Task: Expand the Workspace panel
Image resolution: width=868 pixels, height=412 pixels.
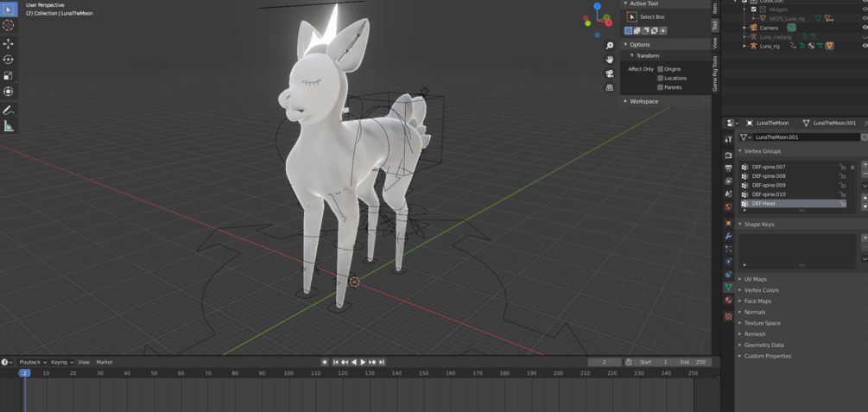Action: (x=625, y=101)
